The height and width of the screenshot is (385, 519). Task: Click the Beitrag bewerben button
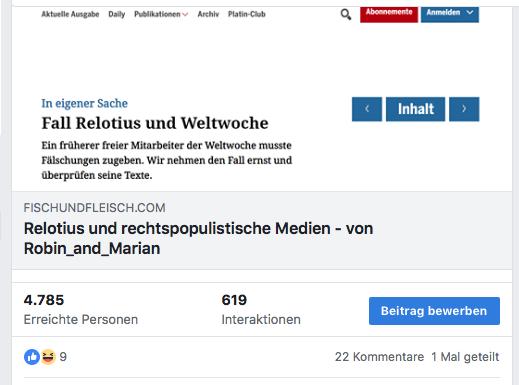tap(434, 311)
